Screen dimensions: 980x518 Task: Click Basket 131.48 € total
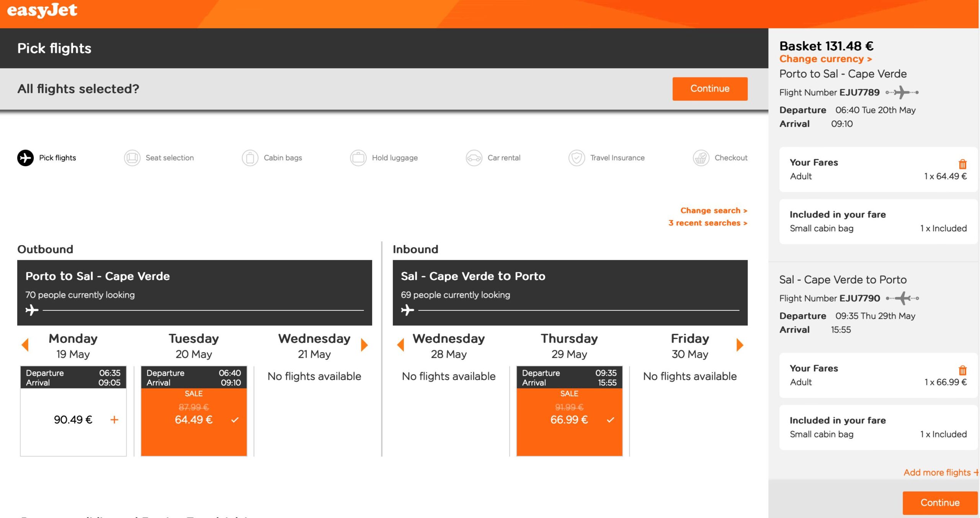(826, 46)
